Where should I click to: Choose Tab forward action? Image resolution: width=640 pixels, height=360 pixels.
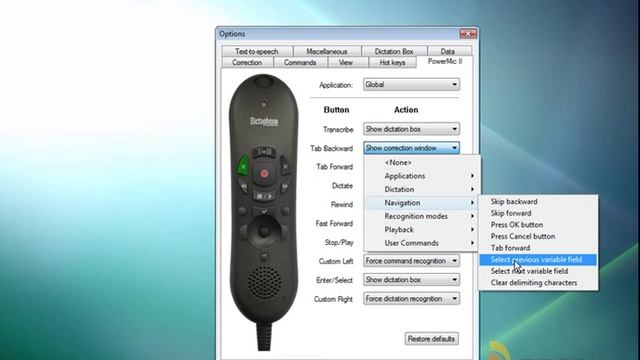pyautogui.click(x=538, y=248)
